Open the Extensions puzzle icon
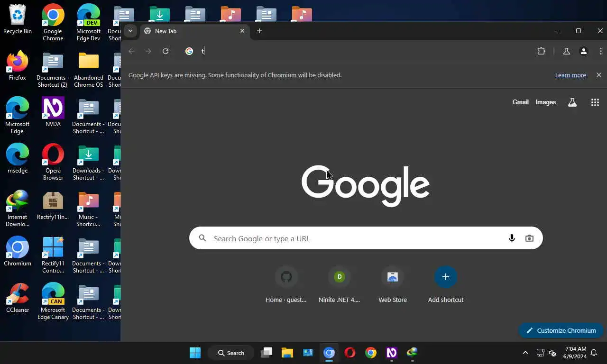 [541, 51]
